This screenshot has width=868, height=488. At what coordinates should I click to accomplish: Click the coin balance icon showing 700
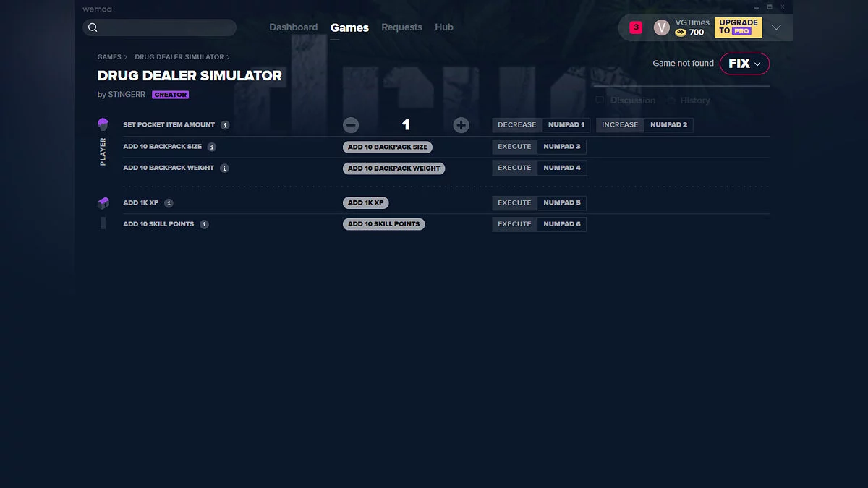[681, 33]
